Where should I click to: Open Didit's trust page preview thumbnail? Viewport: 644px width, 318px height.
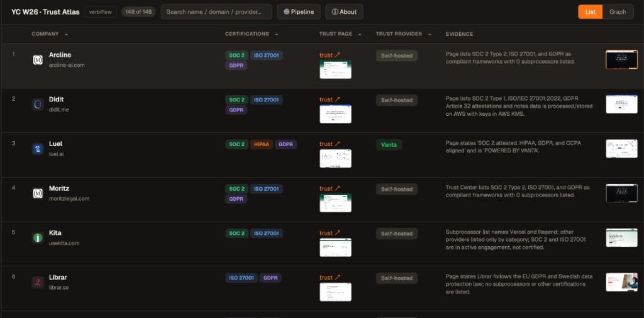pos(336,114)
